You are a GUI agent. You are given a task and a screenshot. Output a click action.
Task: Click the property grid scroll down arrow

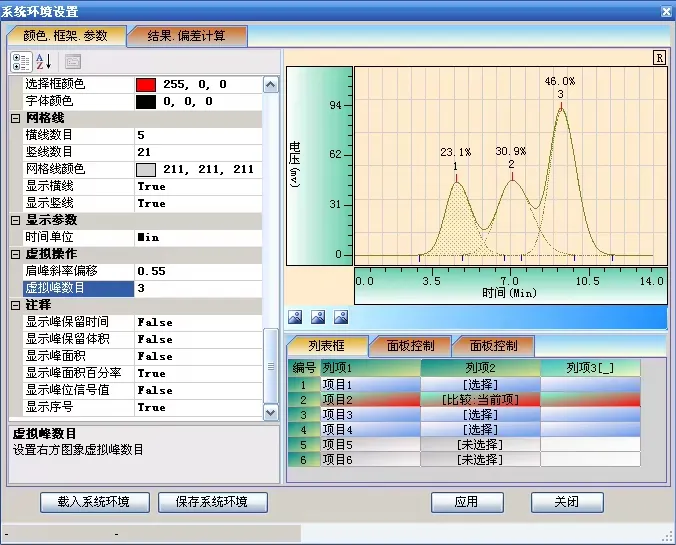pyautogui.click(x=270, y=413)
